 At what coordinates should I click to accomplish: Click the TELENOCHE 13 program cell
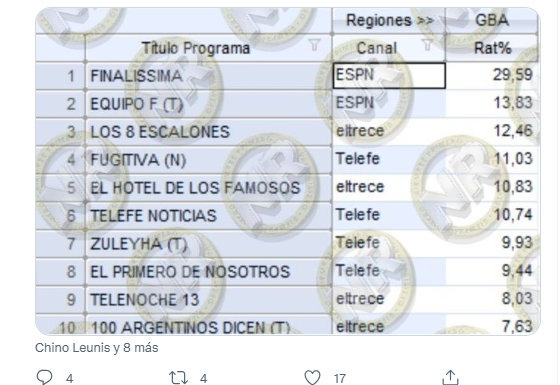click(209, 300)
